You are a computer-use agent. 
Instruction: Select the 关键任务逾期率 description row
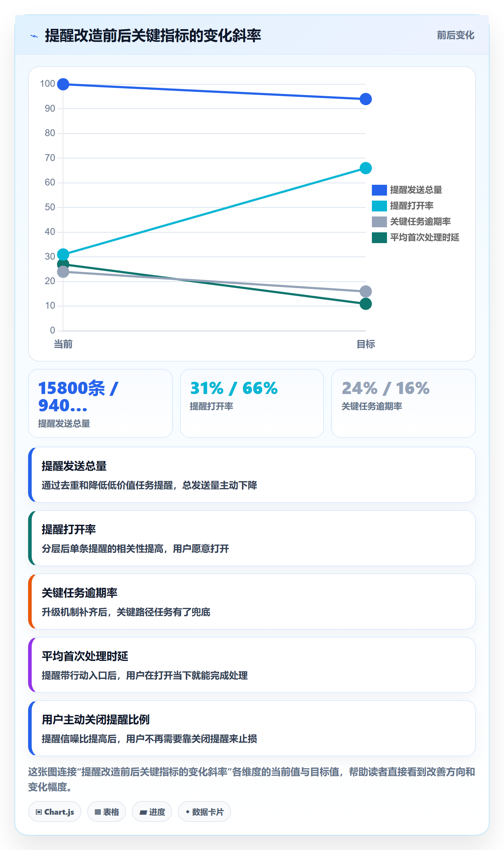pyautogui.click(x=252, y=601)
